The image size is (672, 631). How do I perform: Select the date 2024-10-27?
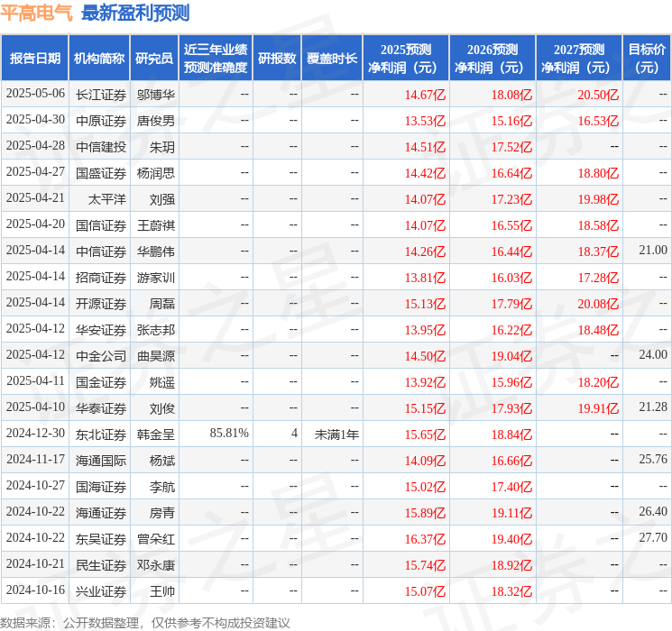point(35,485)
